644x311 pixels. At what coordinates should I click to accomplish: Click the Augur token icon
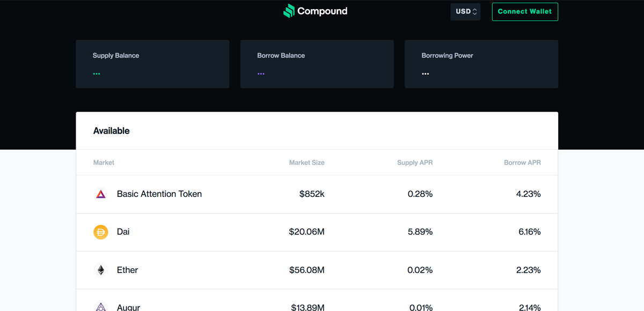101,307
